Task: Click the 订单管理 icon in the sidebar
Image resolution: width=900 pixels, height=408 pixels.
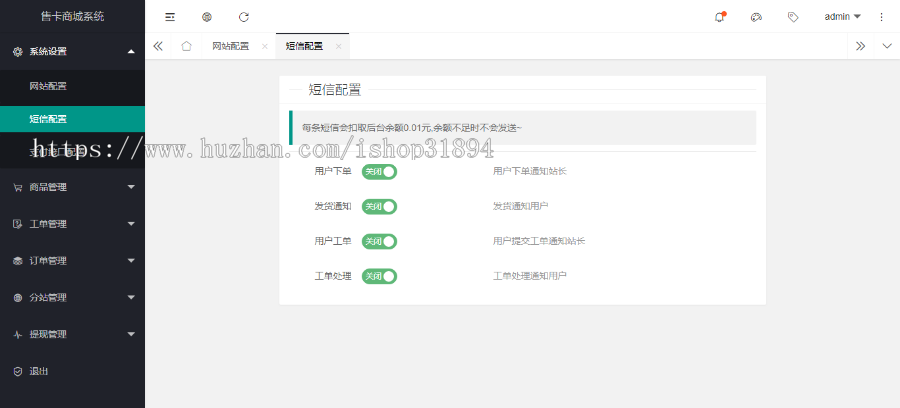Action: coord(18,261)
